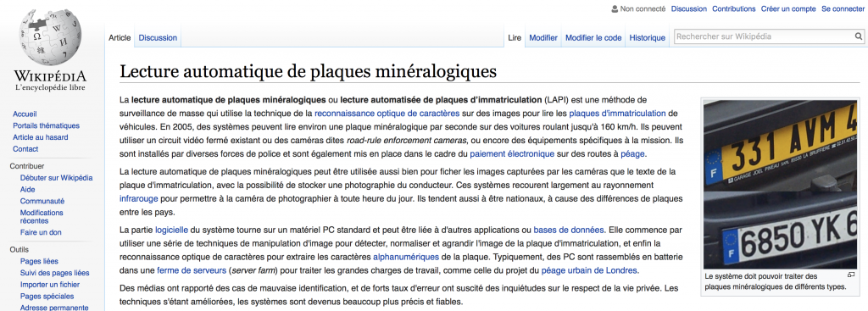
Task: Focus the Rechercher sur Wikipédia search field
Action: point(764,37)
